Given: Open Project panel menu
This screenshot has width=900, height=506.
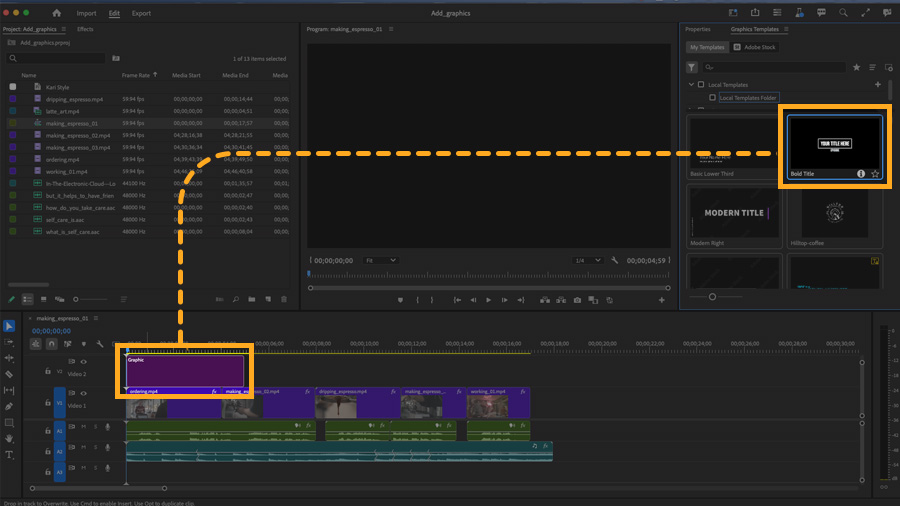Looking at the screenshot, I should (64, 29).
